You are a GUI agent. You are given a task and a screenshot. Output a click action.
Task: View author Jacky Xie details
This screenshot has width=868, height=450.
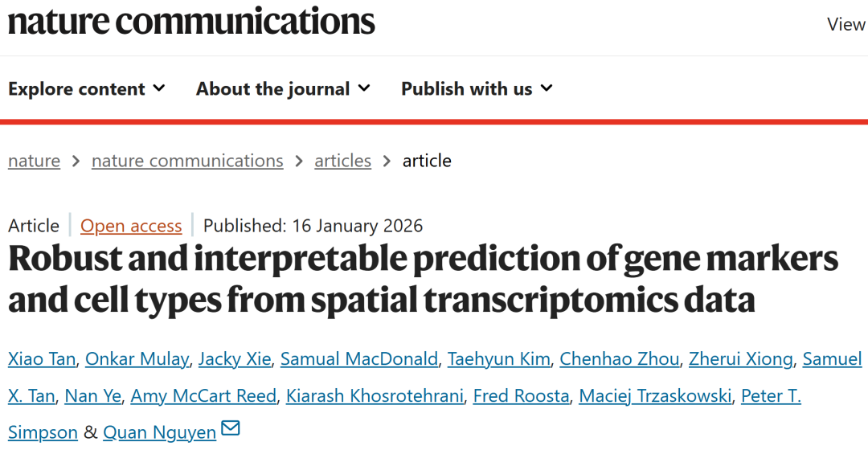(235, 358)
